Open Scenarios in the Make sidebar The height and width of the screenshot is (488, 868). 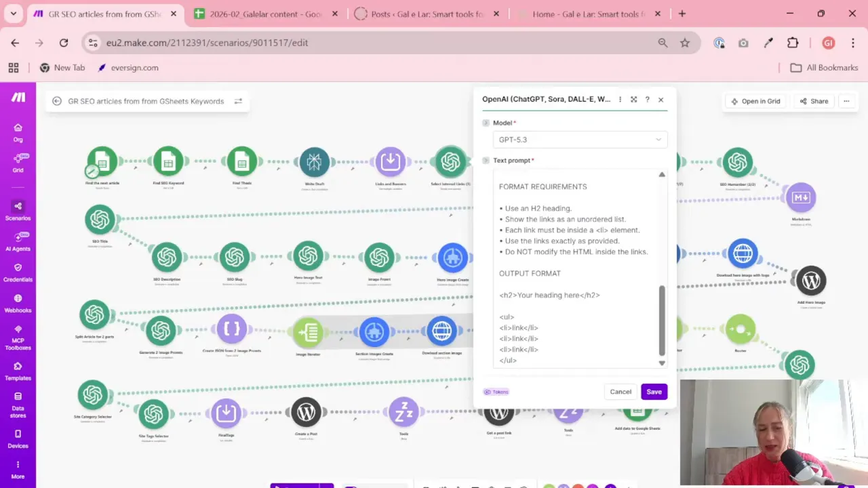[18, 211]
